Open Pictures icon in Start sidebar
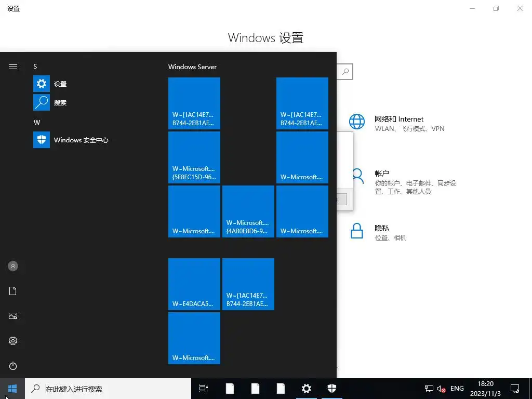Viewport: 532px width, 399px height. click(x=13, y=316)
